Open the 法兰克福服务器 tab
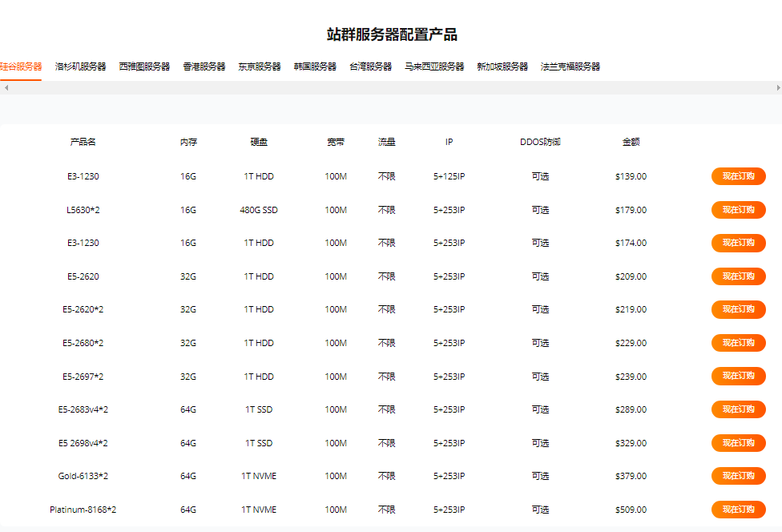Screen dimensions: 782x532 tap(570, 66)
